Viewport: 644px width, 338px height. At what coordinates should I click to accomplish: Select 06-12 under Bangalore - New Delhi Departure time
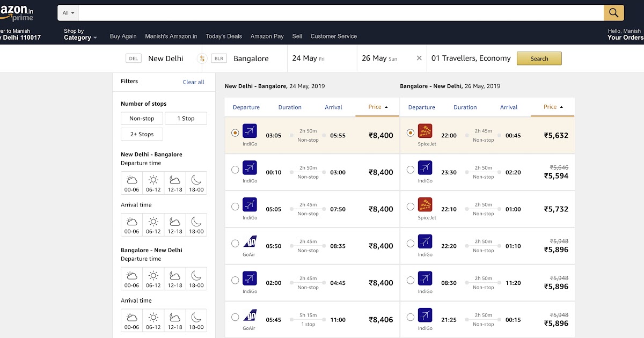pos(153,278)
